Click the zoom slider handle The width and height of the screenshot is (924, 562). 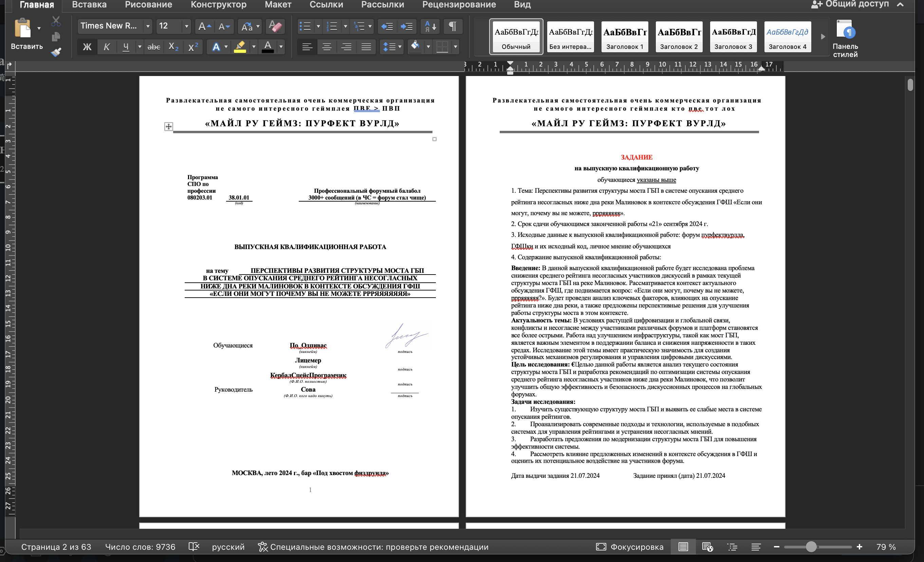pyautogui.click(x=811, y=547)
